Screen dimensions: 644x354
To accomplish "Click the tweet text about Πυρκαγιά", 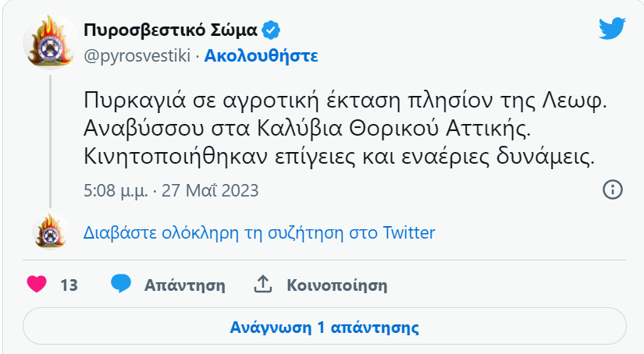I will click(x=339, y=128).
